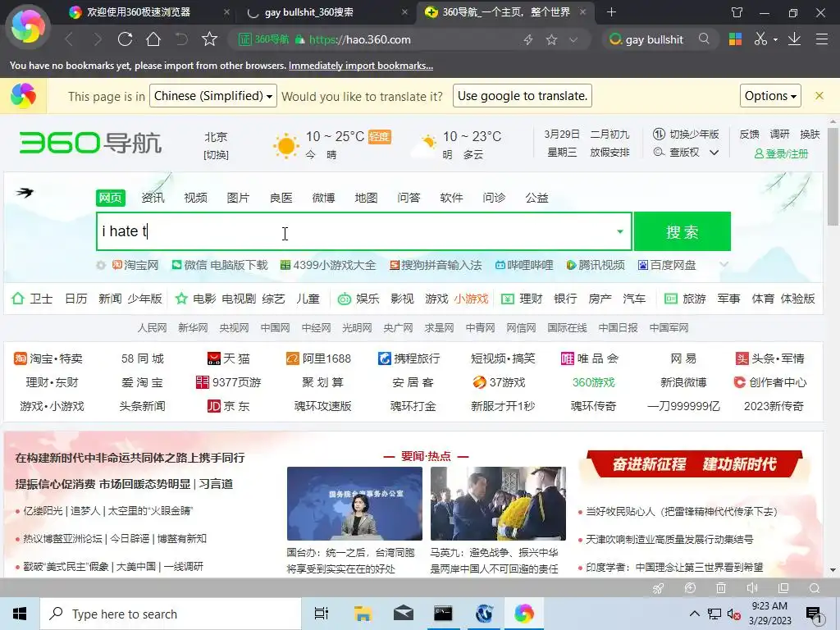Click the speaker mute icon in status bar
The height and width of the screenshot is (630, 840).
(x=752, y=588)
